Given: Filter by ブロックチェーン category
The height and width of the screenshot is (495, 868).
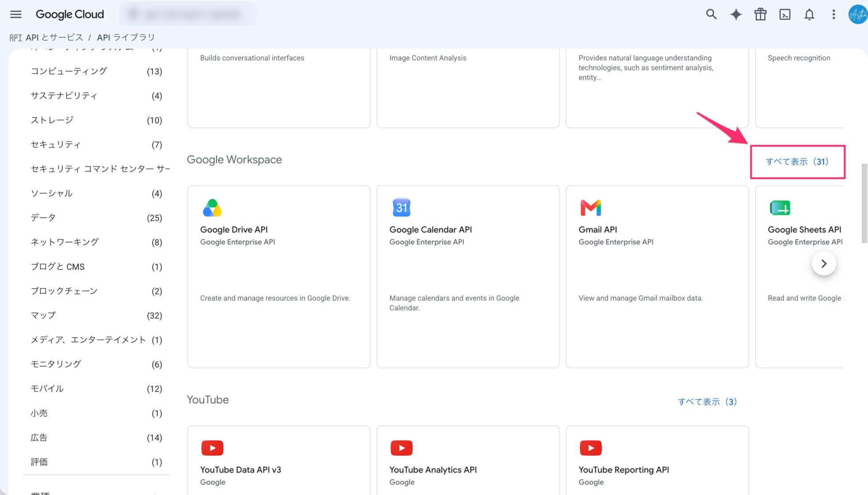Looking at the screenshot, I should [97, 291].
